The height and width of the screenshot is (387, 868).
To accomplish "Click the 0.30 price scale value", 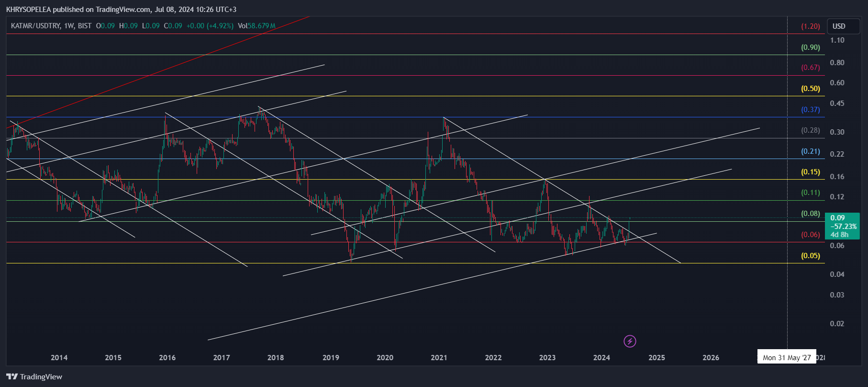I will click(x=837, y=132).
